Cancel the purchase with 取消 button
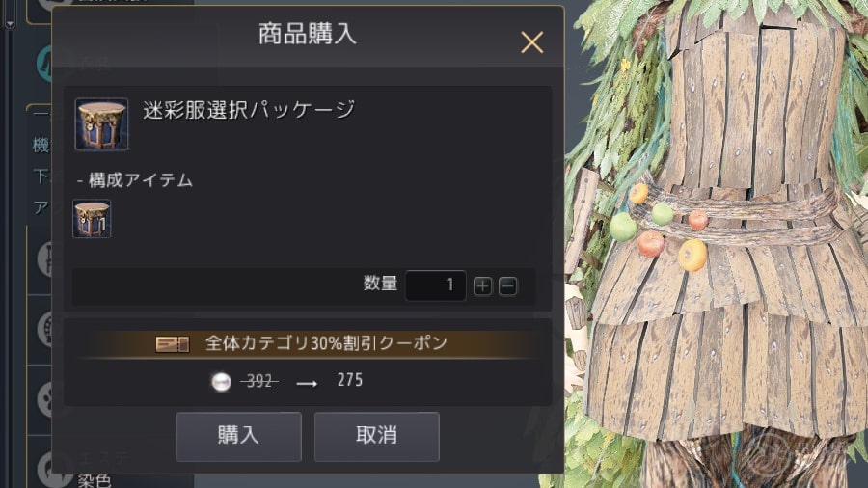The image size is (868, 488). pyautogui.click(x=377, y=437)
